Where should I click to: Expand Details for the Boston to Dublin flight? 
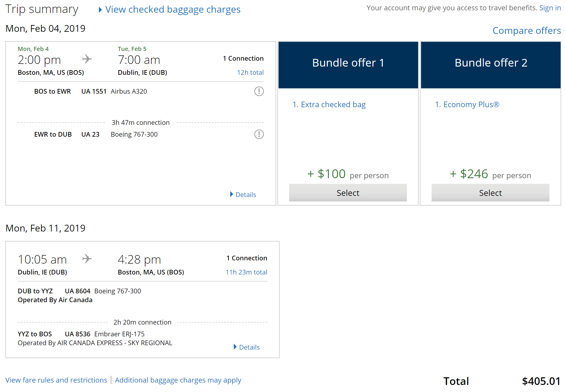243,195
